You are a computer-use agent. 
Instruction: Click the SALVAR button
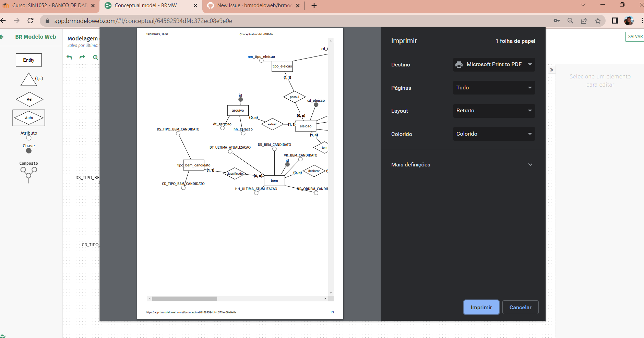(636, 37)
